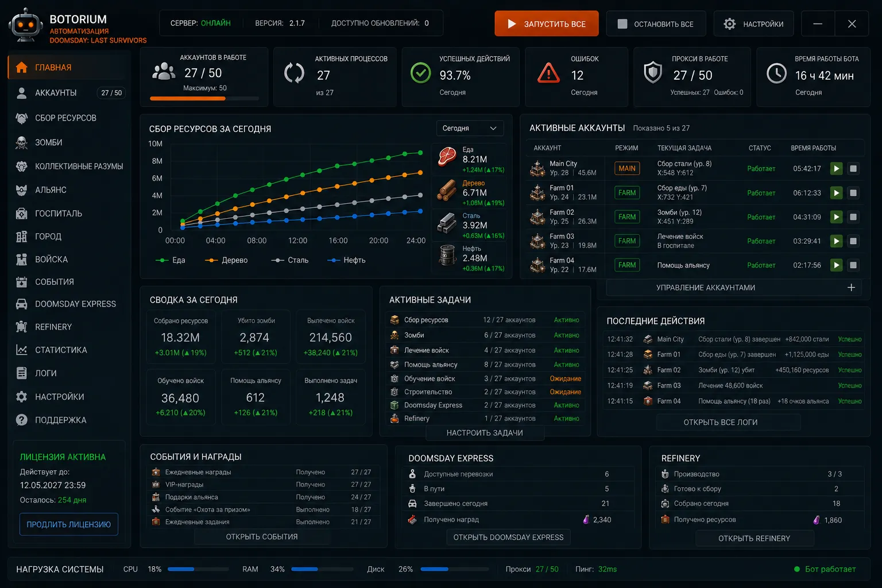Click the purple crystal icon in Doomsday Express rewards

(586, 519)
